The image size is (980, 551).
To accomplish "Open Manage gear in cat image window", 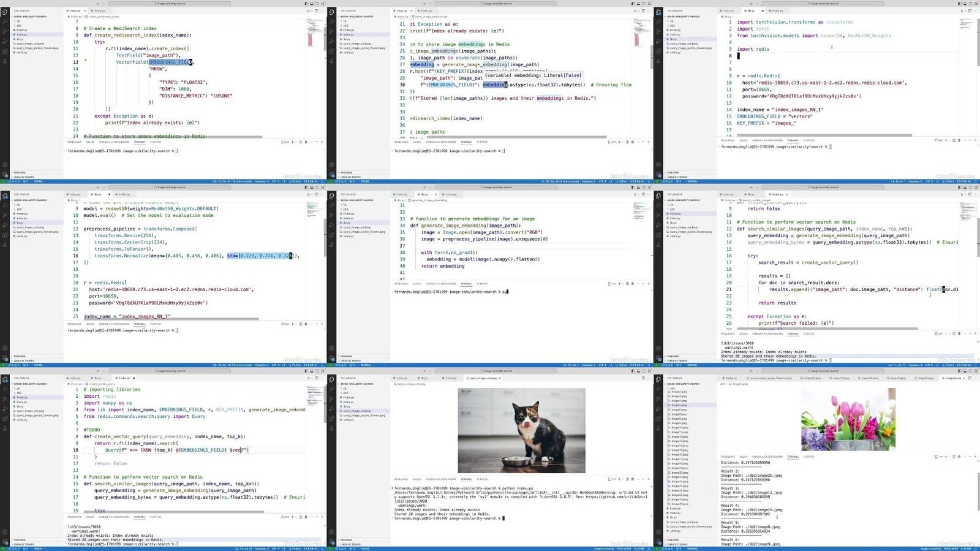I will coord(331,542).
